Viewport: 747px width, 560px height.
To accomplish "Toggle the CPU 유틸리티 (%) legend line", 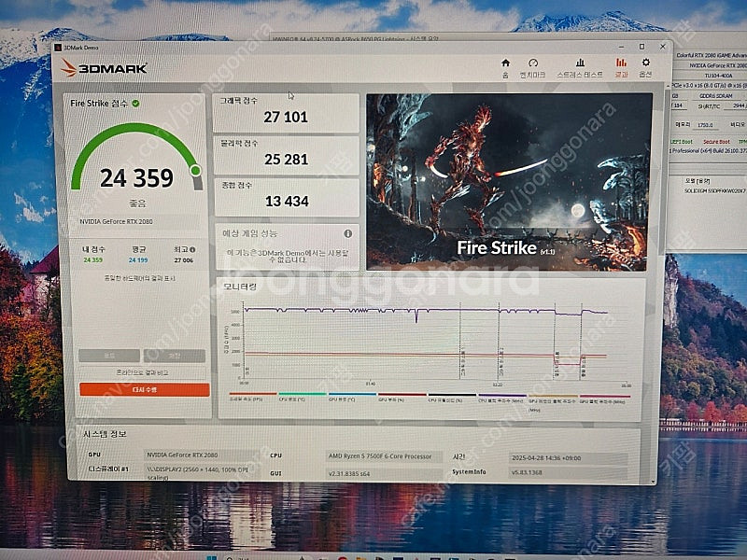I will coord(452,398).
